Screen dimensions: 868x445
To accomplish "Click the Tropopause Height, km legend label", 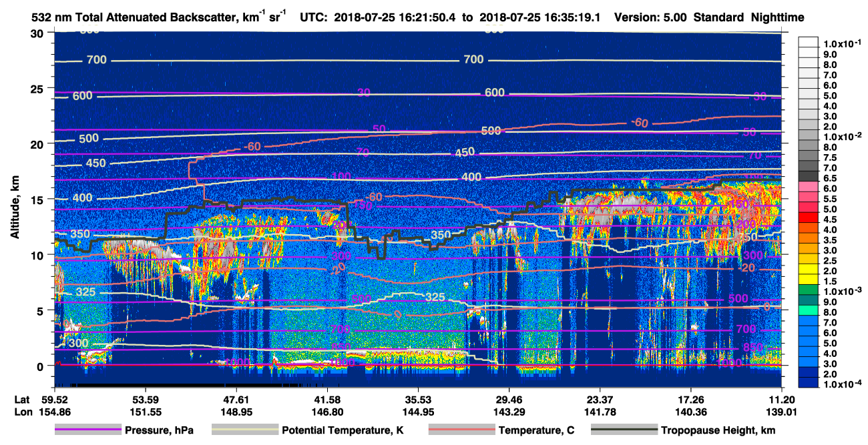I will click(718, 430).
